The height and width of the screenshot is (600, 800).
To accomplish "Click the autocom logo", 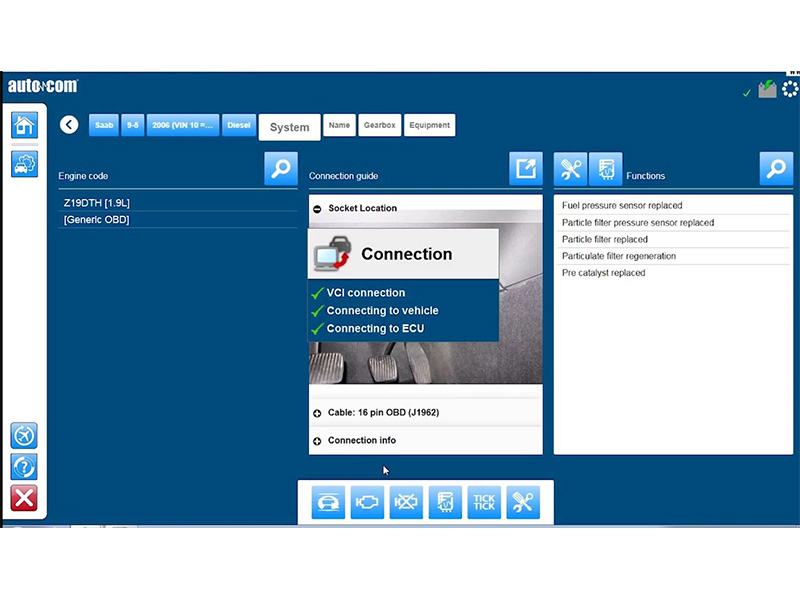I will coord(43,86).
